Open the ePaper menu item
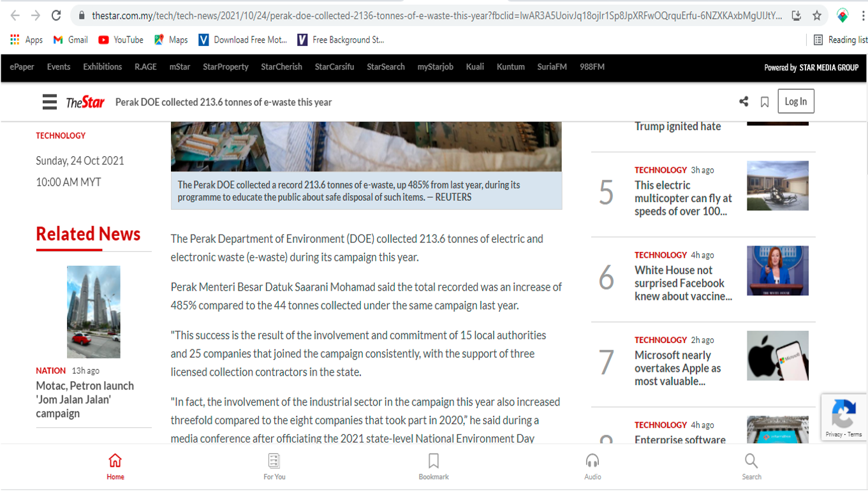The width and height of the screenshot is (868, 491). 22,67
